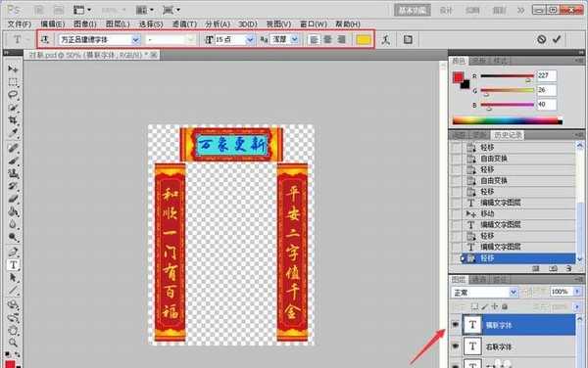Select the Move tool
588x368 pixels.
tap(13, 69)
